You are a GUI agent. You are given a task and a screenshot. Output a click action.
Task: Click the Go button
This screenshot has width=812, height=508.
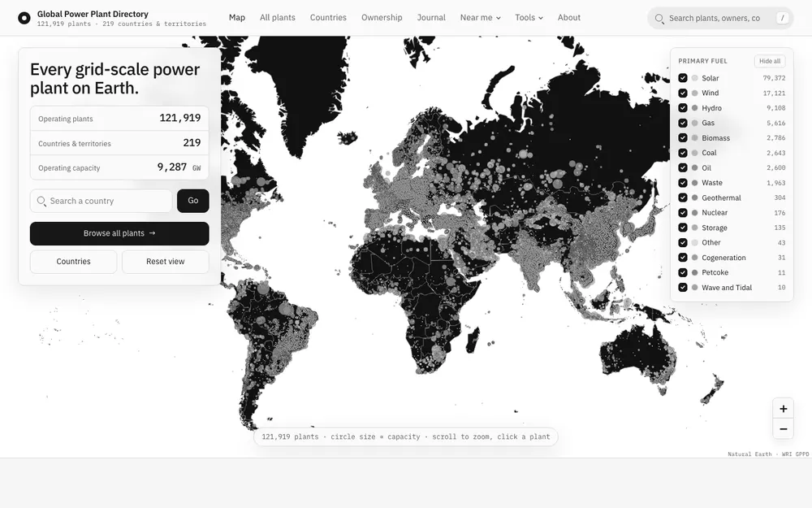click(x=193, y=201)
